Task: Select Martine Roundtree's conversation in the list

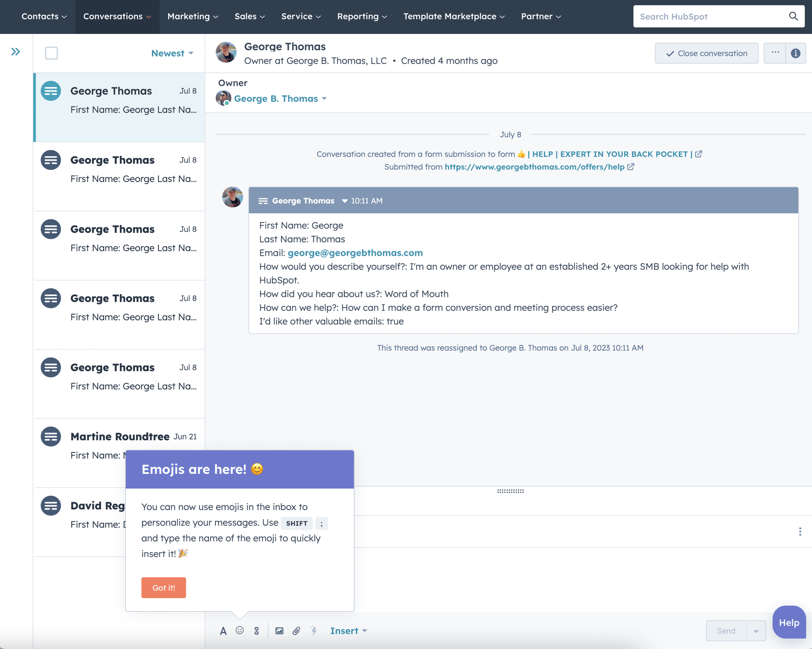Action: (119, 436)
